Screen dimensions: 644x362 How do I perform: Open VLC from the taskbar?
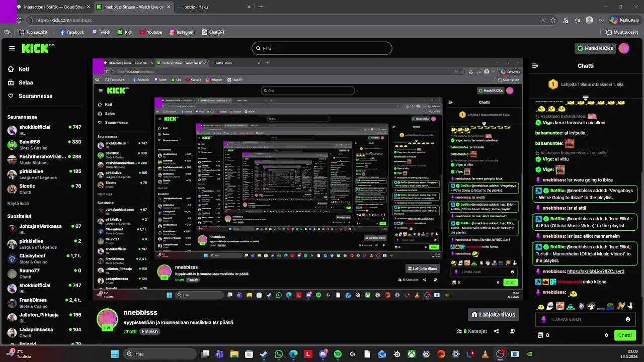[485, 354]
